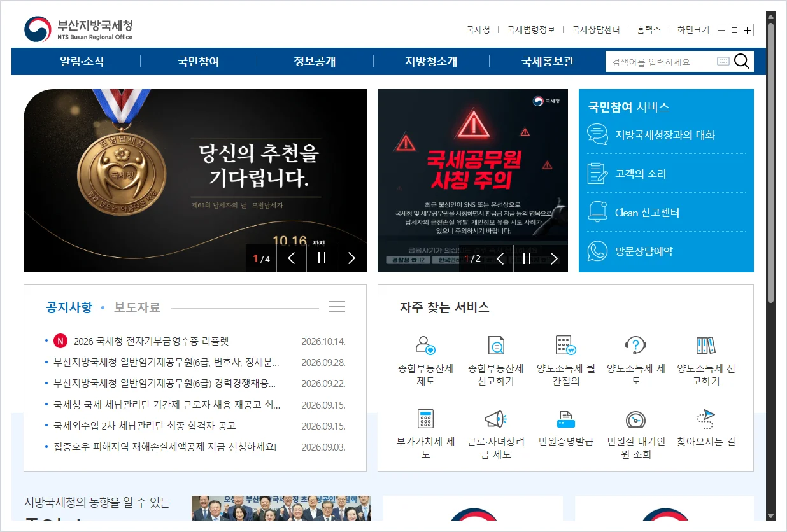Open the notice board list menu icon
Screen dimensions: 787x532
pos(337,307)
